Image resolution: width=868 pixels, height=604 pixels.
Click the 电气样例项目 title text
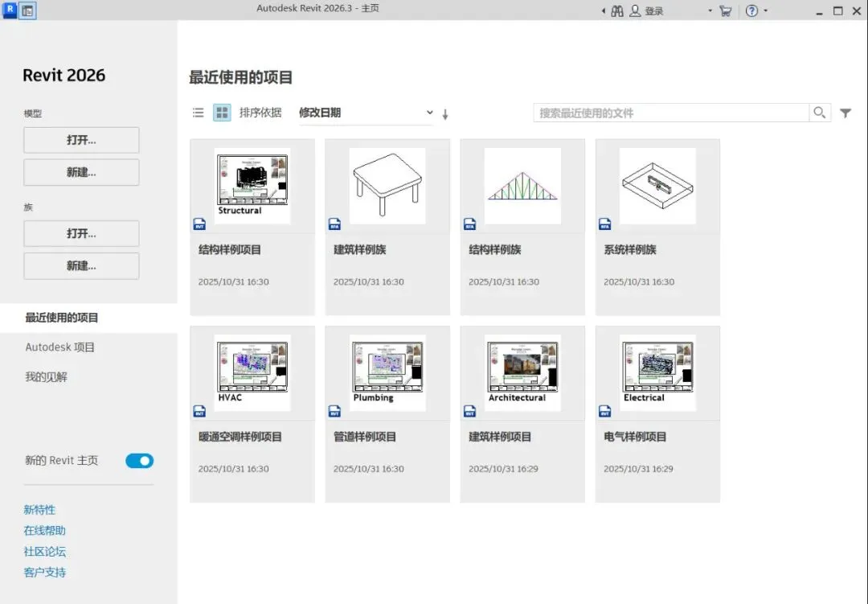tap(635, 438)
